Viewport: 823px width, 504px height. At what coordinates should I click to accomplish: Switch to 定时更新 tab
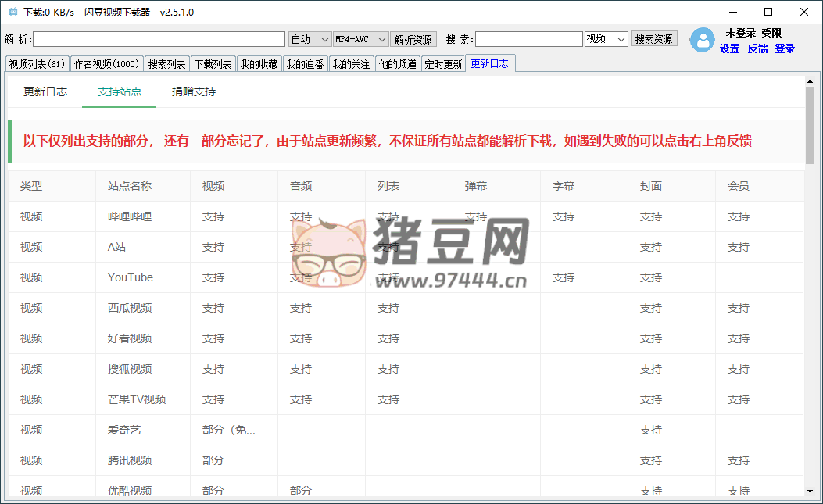tap(443, 64)
